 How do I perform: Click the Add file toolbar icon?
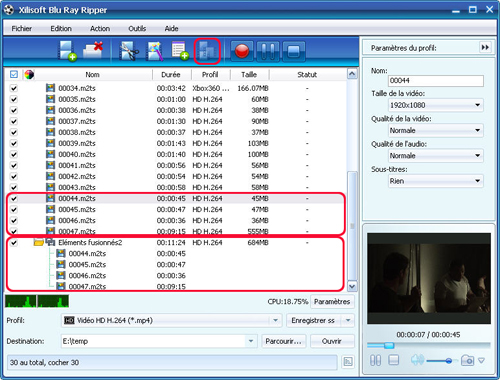click(x=67, y=51)
